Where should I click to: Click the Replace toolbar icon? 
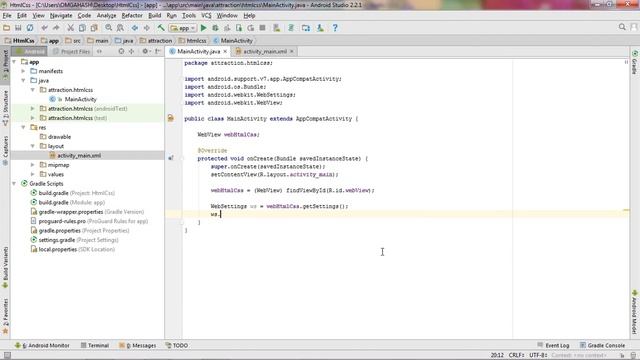coord(120,28)
